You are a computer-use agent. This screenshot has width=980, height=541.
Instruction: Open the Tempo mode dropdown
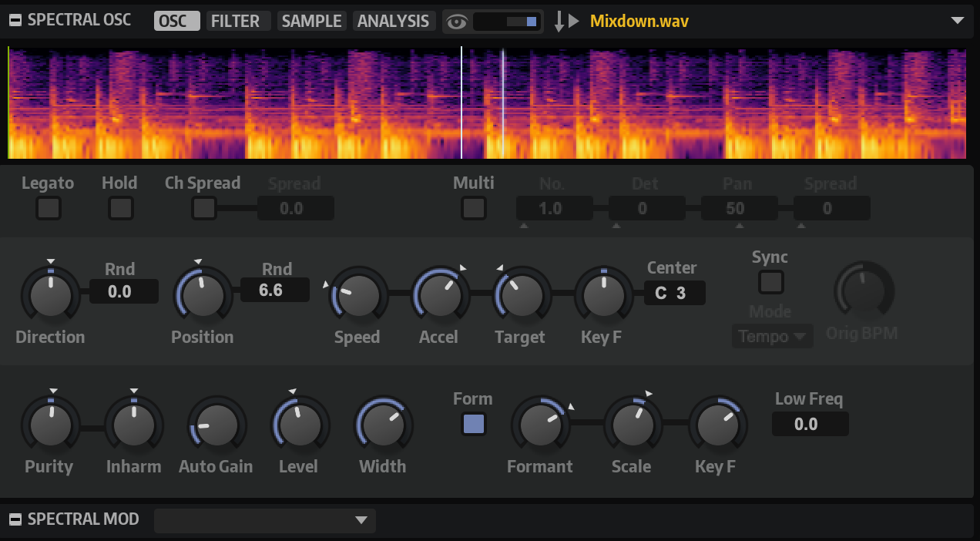pyautogui.click(x=773, y=337)
